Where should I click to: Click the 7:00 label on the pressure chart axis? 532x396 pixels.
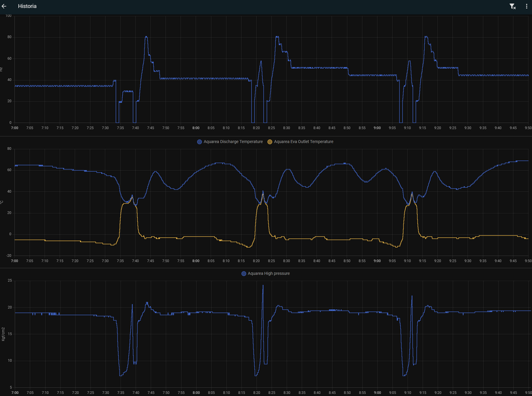pos(15,392)
